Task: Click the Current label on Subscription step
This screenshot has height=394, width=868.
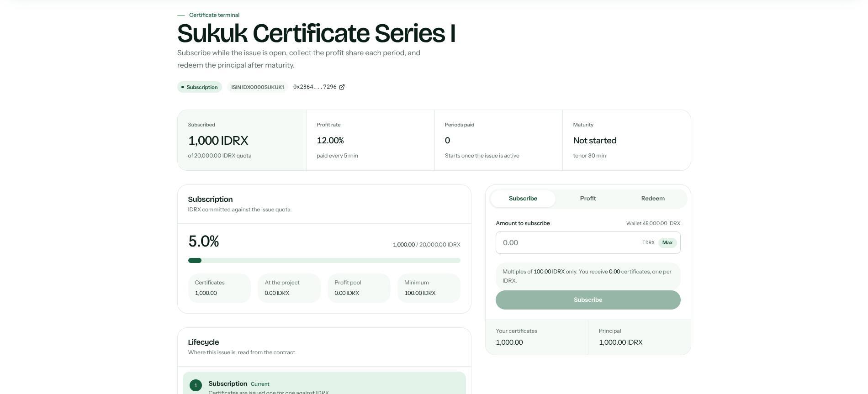Action: (x=260, y=384)
